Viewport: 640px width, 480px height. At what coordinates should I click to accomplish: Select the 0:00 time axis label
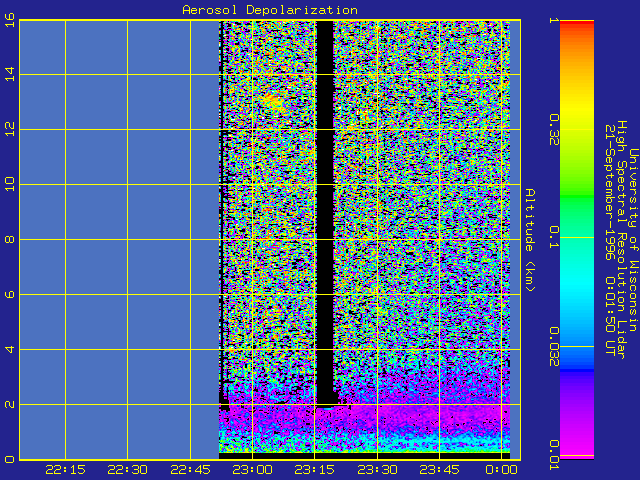click(x=502, y=470)
